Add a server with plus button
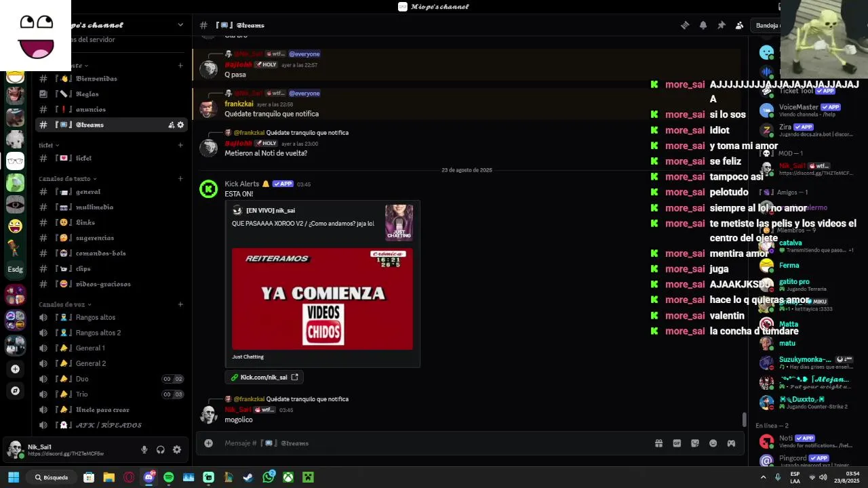The image size is (868, 488). point(15,369)
